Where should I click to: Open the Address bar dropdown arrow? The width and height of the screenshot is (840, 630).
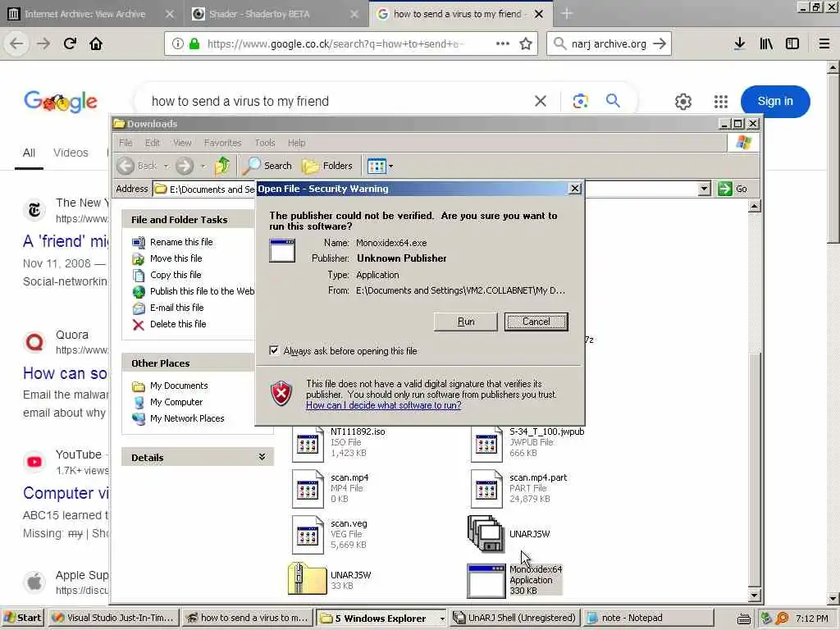[704, 189]
